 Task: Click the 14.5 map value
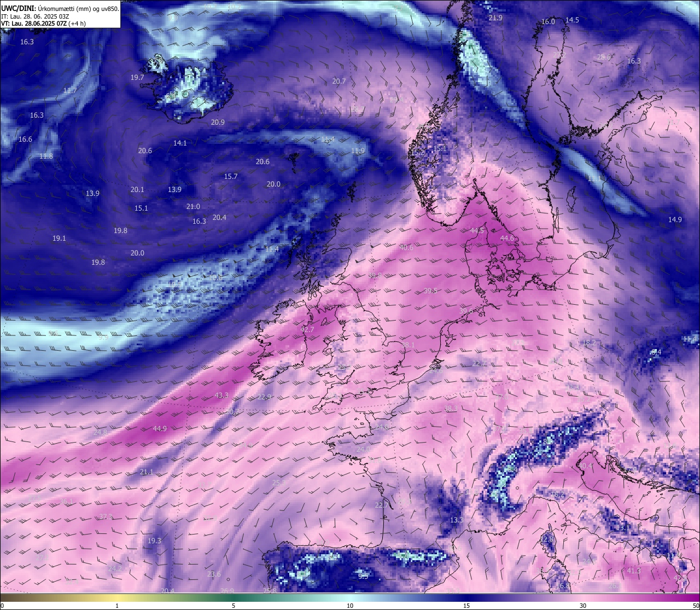pyautogui.click(x=572, y=20)
